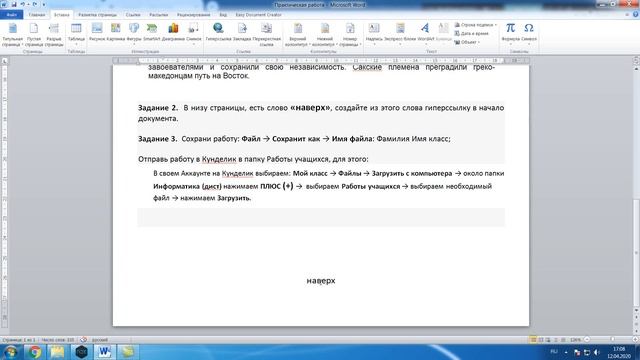The width and height of the screenshot is (640, 360).
Task: Switch to the Разметка страницы tab
Action: (x=98, y=15)
